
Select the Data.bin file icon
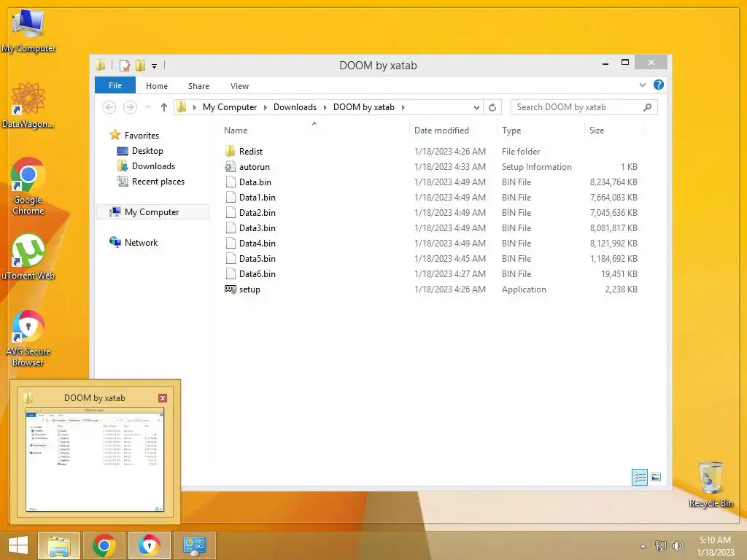[x=231, y=182]
